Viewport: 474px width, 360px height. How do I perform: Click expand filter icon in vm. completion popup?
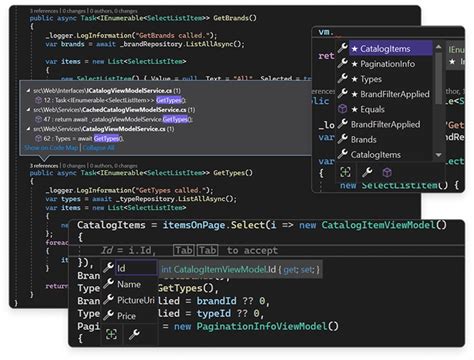345,172
